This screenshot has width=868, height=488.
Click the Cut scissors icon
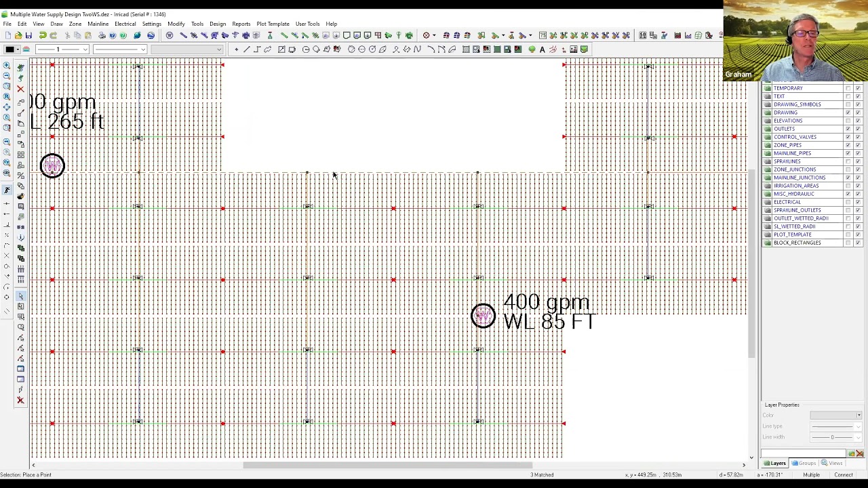(x=66, y=35)
